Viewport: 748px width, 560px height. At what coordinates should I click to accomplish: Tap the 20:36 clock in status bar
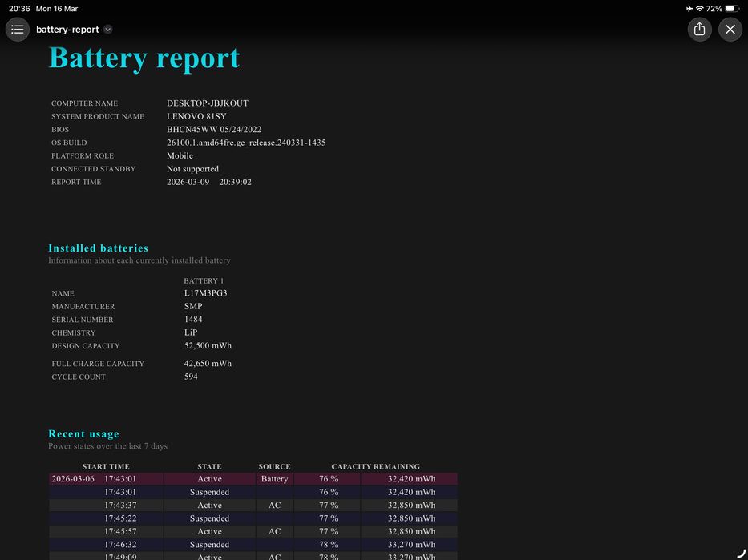pos(19,9)
